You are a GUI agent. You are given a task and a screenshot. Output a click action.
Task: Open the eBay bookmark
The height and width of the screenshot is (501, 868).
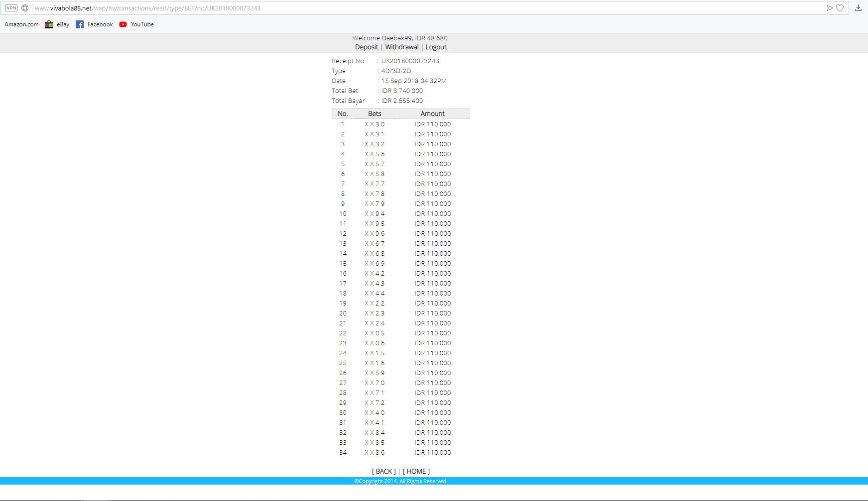[57, 24]
